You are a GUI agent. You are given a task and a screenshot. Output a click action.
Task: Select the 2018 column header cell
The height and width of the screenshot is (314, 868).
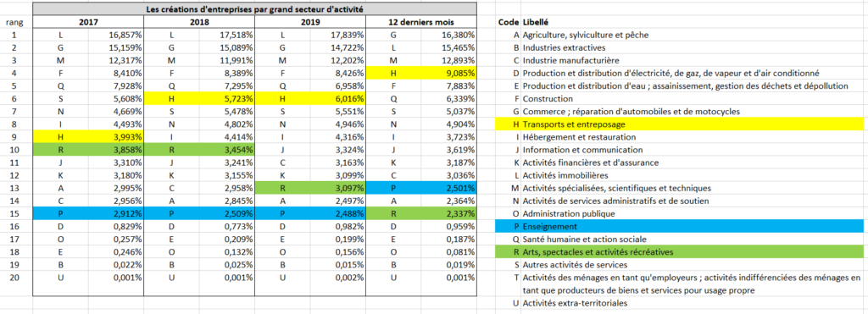pos(199,22)
